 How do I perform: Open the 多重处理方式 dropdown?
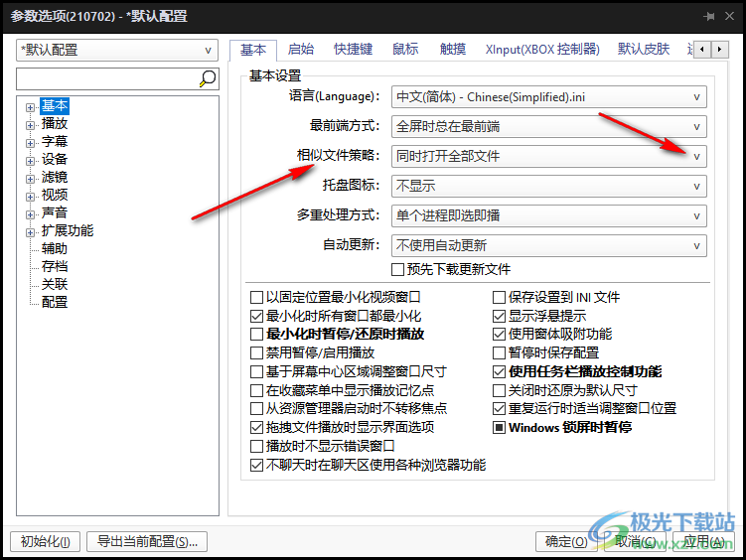point(548,215)
